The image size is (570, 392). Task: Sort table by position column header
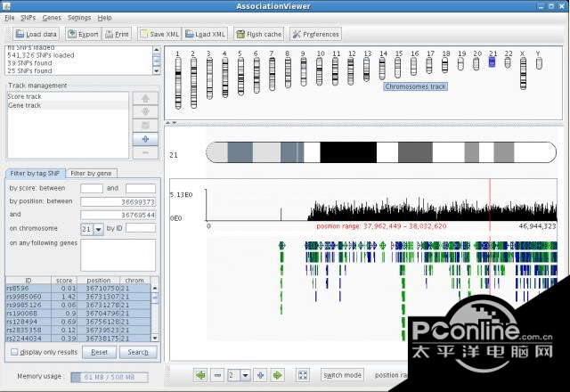pos(99,281)
